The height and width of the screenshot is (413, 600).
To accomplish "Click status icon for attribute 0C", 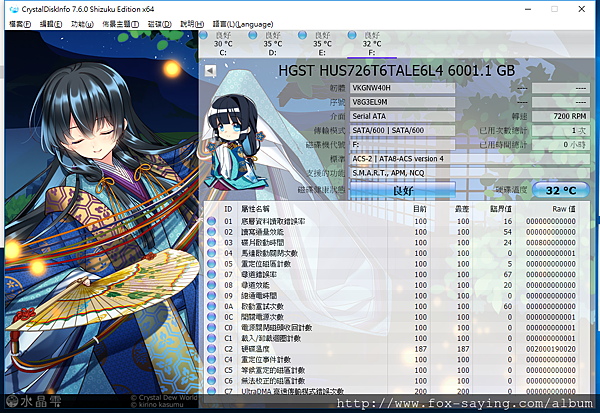I will 211,317.
